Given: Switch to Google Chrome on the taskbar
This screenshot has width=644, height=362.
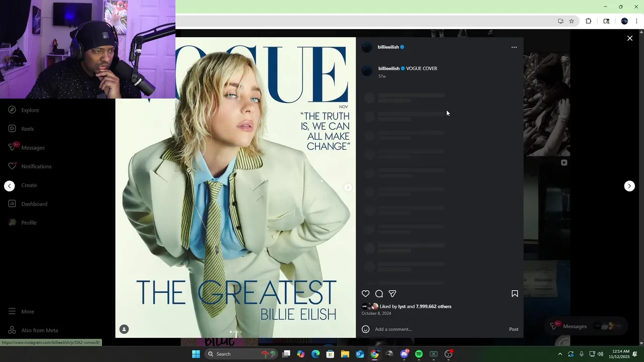Looking at the screenshot, I should [374, 354].
